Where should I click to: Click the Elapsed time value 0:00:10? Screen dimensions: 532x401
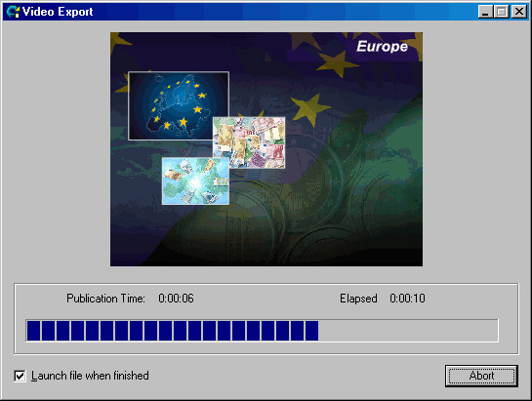407,299
